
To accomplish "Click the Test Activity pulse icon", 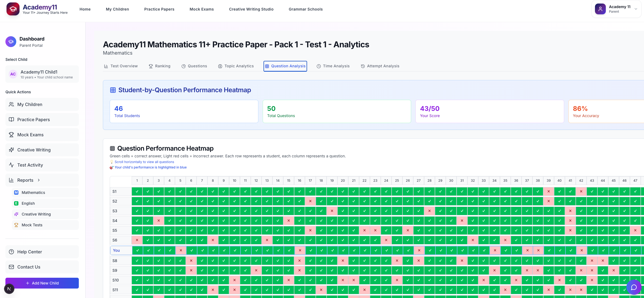I will click(11, 165).
